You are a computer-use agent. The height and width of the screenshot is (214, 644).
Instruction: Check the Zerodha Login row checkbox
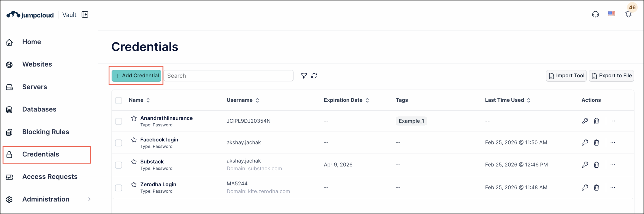(x=118, y=188)
